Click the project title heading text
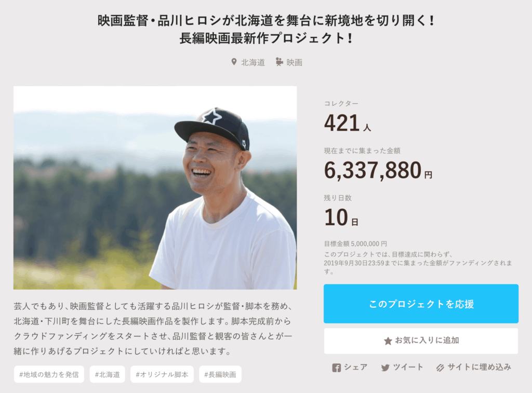The height and width of the screenshot is (393, 532). 266,29
